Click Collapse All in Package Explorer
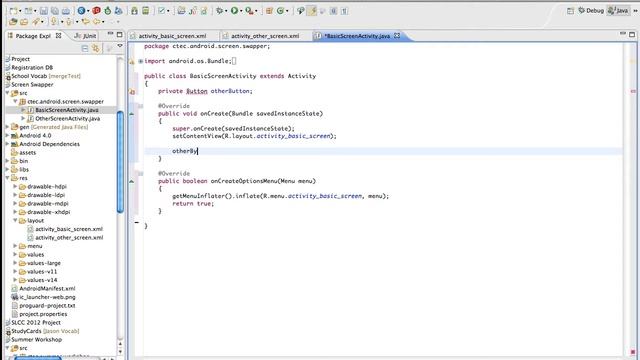The height and width of the screenshot is (360, 640). pos(84,49)
